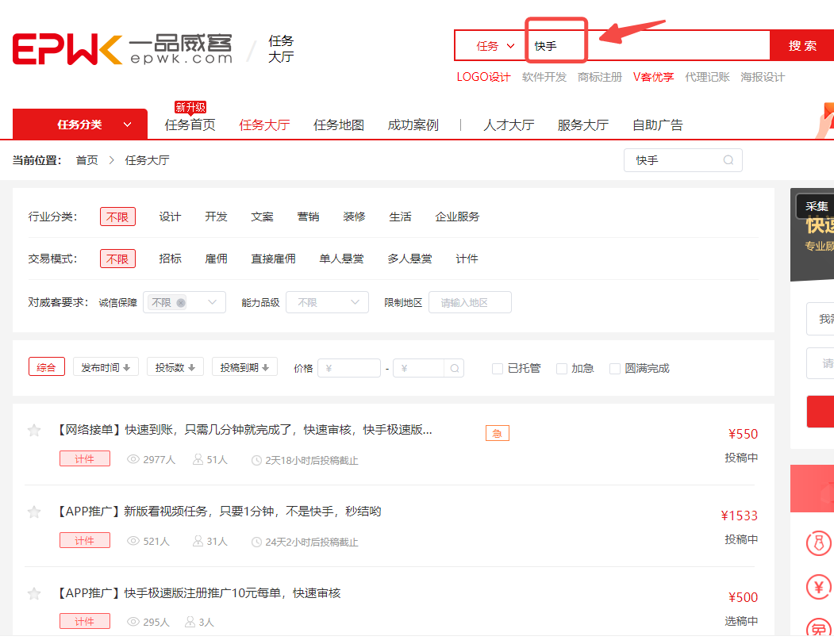Viewport: 834px width, 644px height.
Task: Click the ¥550 price of first task
Action: click(x=743, y=434)
